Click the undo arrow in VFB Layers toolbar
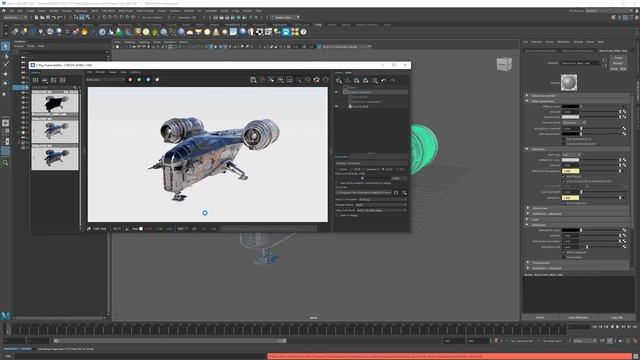This screenshot has height=360, width=640. click(384, 81)
